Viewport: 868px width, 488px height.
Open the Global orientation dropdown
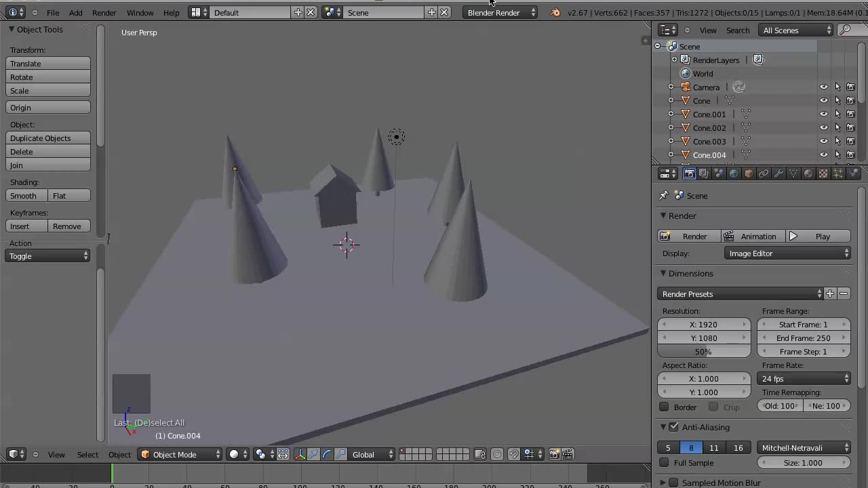[x=372, y=454]
